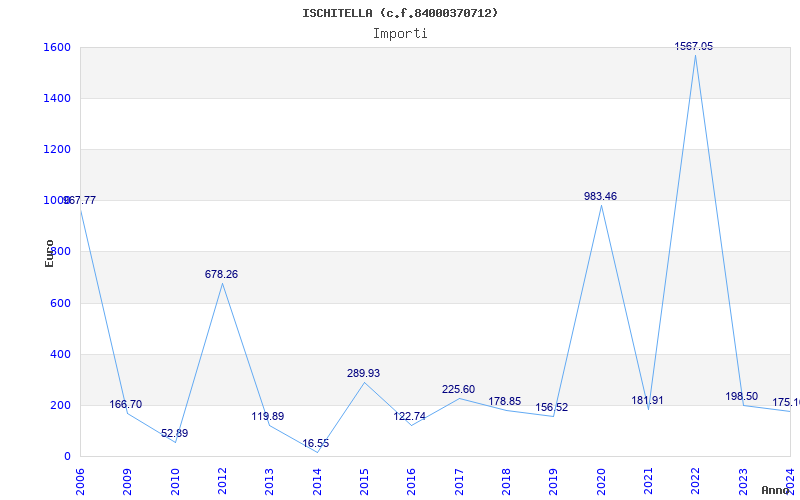This screenshot has width=800, height=500.
Task: Click the Anno axis label
Action: tap(776, 490)
